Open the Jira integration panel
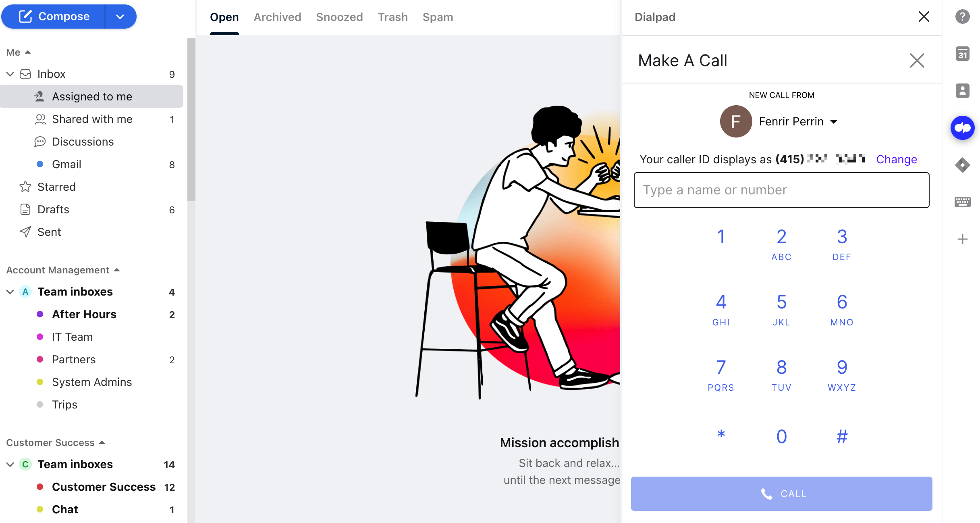Viewport: 980px width, 523px height. pos(963,165)
